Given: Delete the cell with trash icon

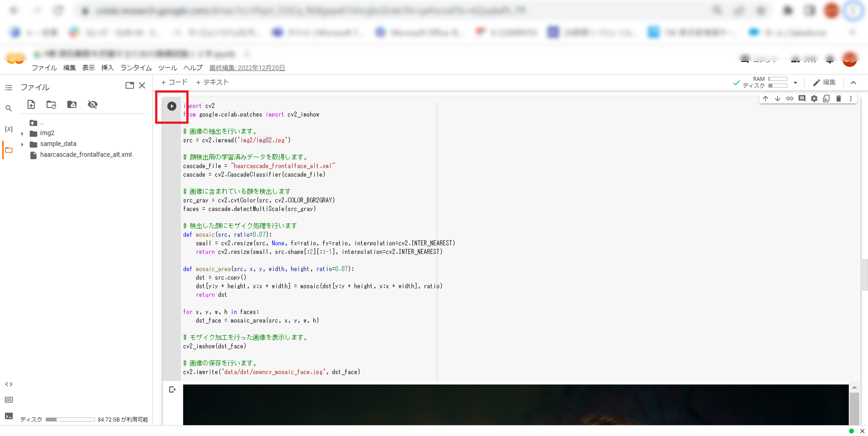Looking at the screenshot, I should pos(839,98).
